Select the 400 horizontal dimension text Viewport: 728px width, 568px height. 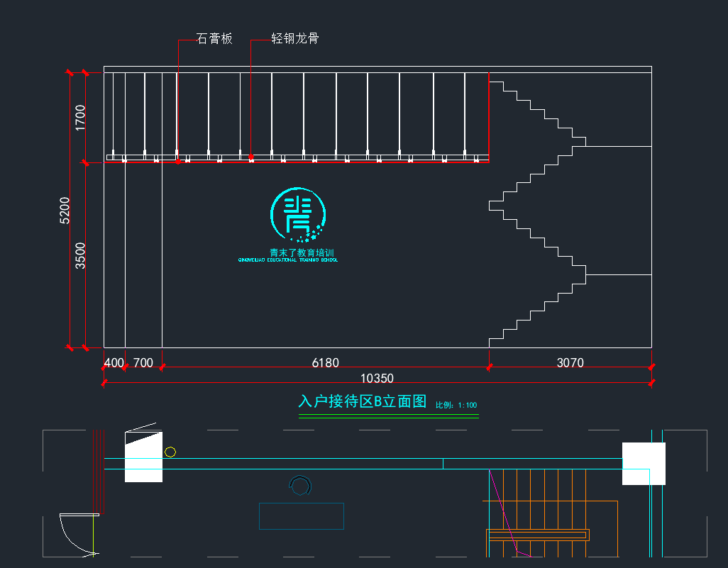click(114, 363)
